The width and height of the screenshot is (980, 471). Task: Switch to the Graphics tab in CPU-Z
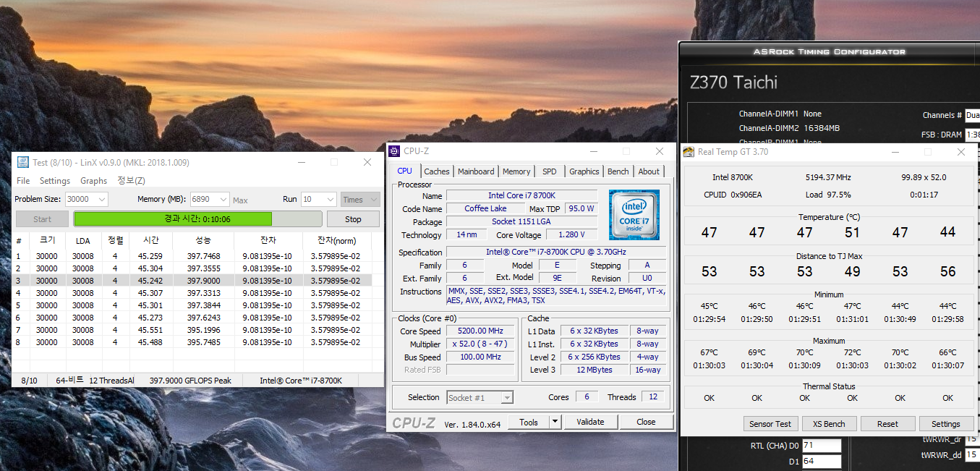point(584,171)
